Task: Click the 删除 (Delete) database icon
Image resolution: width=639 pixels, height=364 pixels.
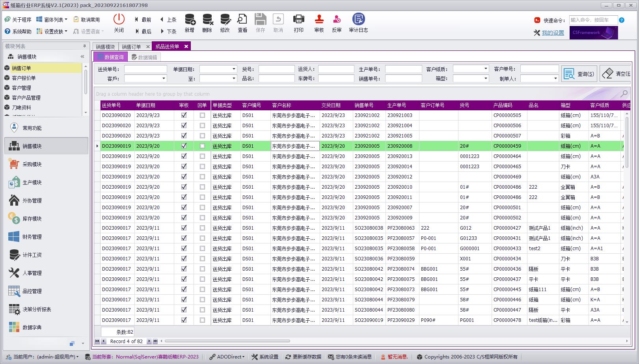Action: (x=207, y=20)
